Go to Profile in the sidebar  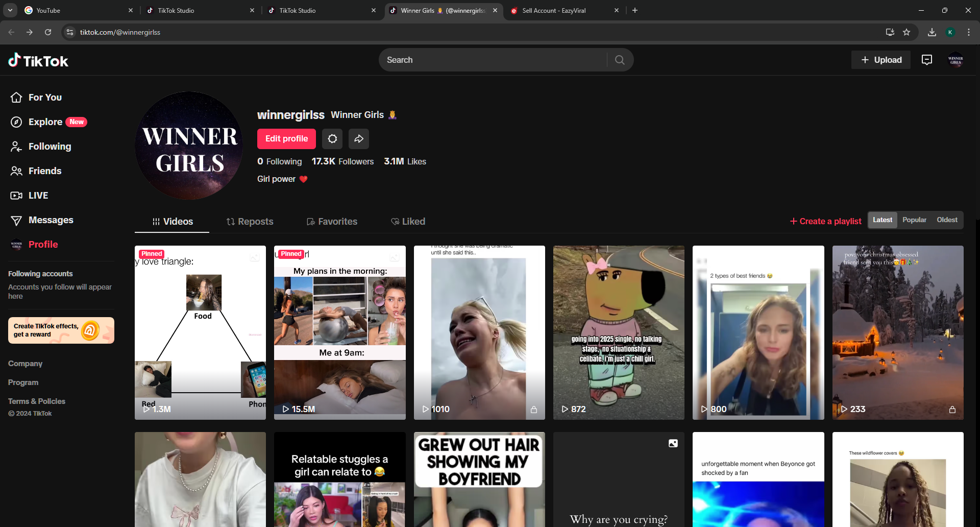click(x=34, y=245)
